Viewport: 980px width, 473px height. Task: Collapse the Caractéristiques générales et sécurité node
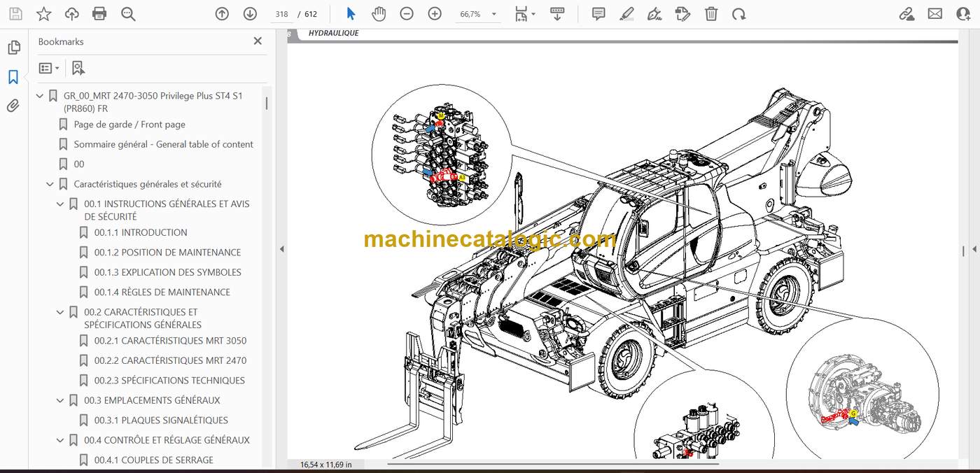(50, 184)
